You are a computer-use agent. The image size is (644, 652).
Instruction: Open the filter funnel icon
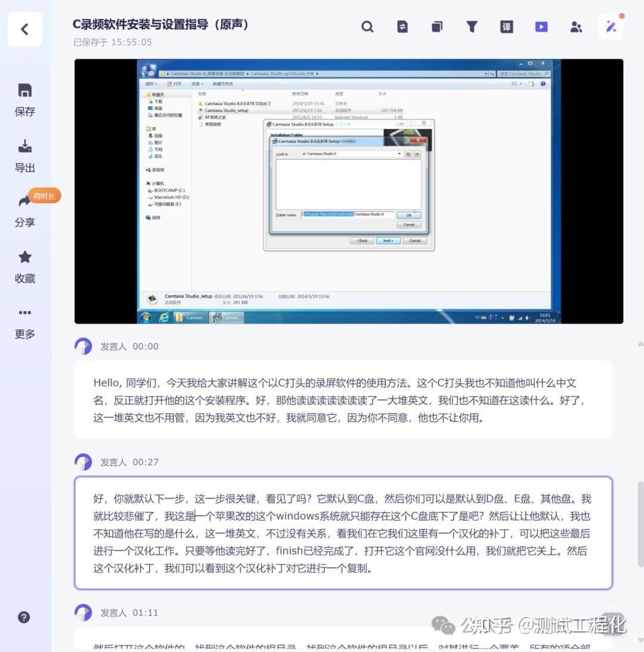click(x=472, y=27)
